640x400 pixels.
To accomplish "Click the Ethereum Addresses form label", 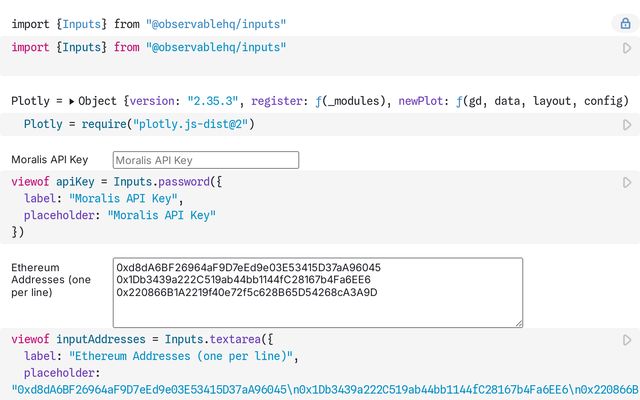I will [x=51, y=280].
